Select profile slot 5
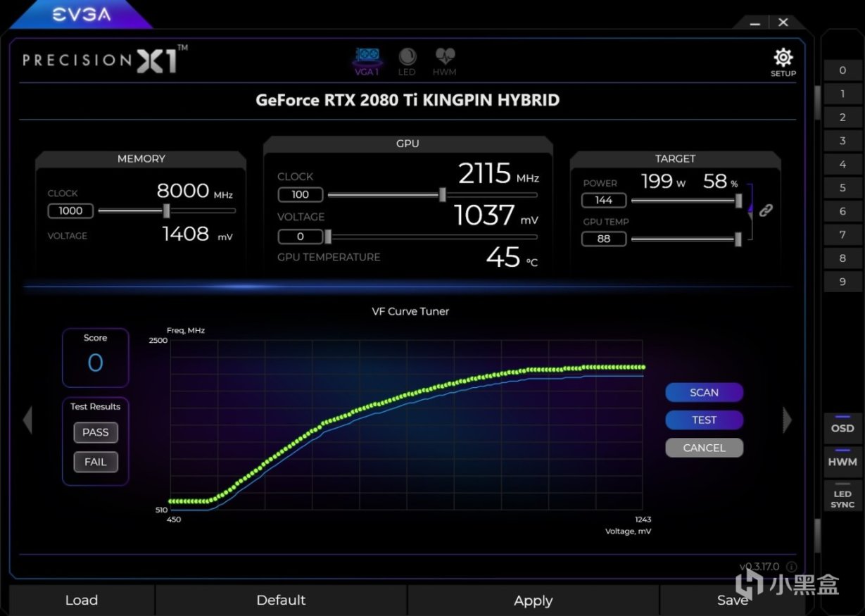Image resolution: width=865 pixels, height=616 pixels. (842, 188)
